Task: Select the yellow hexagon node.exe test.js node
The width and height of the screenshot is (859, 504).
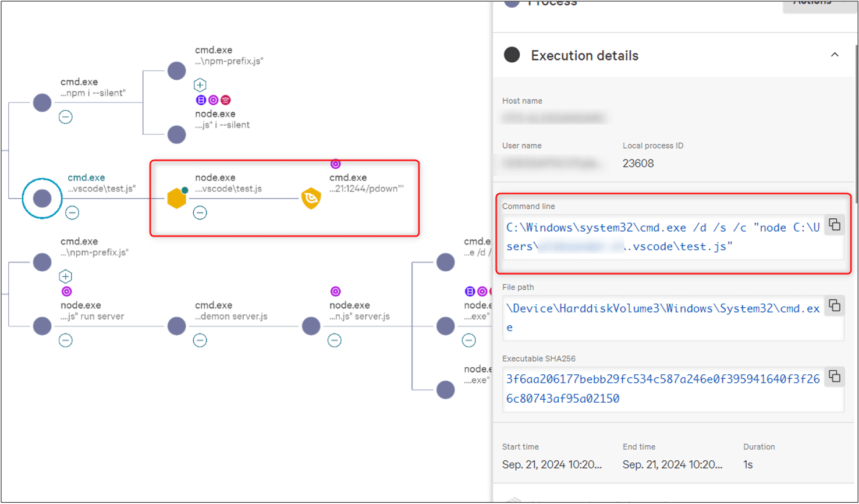Action: click(176, 198)
